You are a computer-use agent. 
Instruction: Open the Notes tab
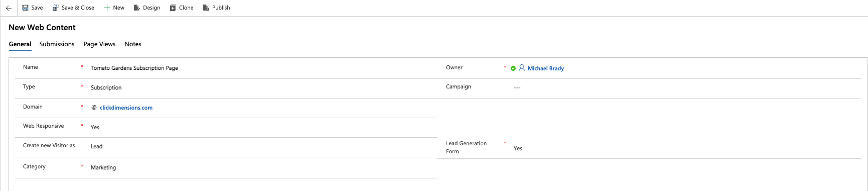click(x=133, y=44)
